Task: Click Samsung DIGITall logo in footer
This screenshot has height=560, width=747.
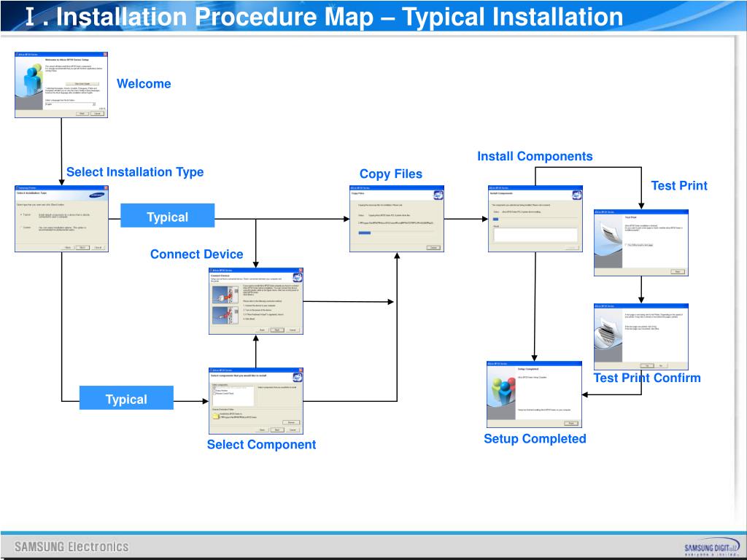Action: 712,548
